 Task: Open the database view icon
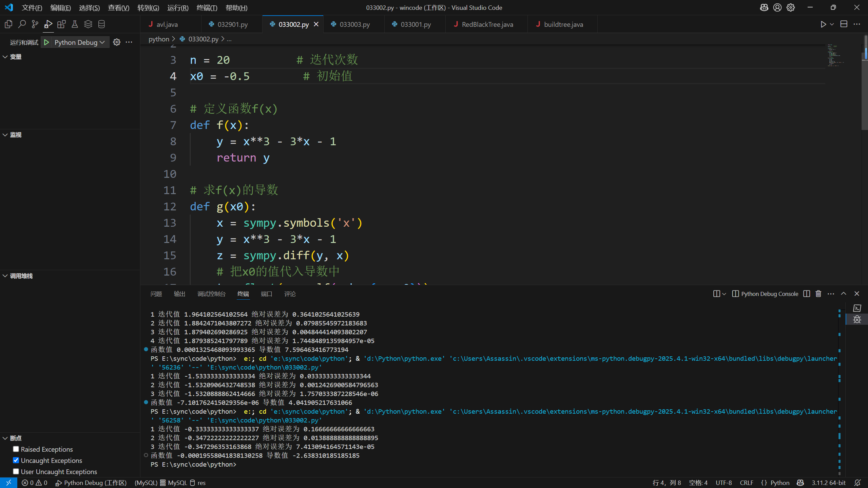(101, 24)
